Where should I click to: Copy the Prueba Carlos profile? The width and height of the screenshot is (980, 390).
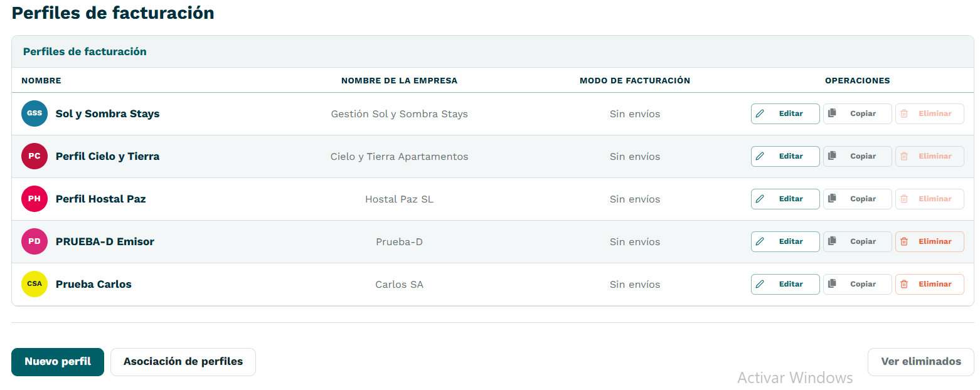[857, 284]
